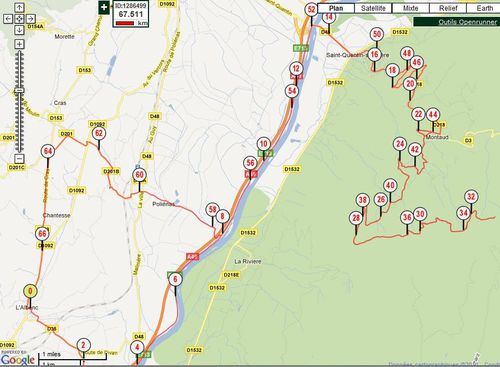This screenshot has width=500, height=367.
Task: Open the Outils Openrunner link
Action: pyautogui.click(x=468, y=22)
